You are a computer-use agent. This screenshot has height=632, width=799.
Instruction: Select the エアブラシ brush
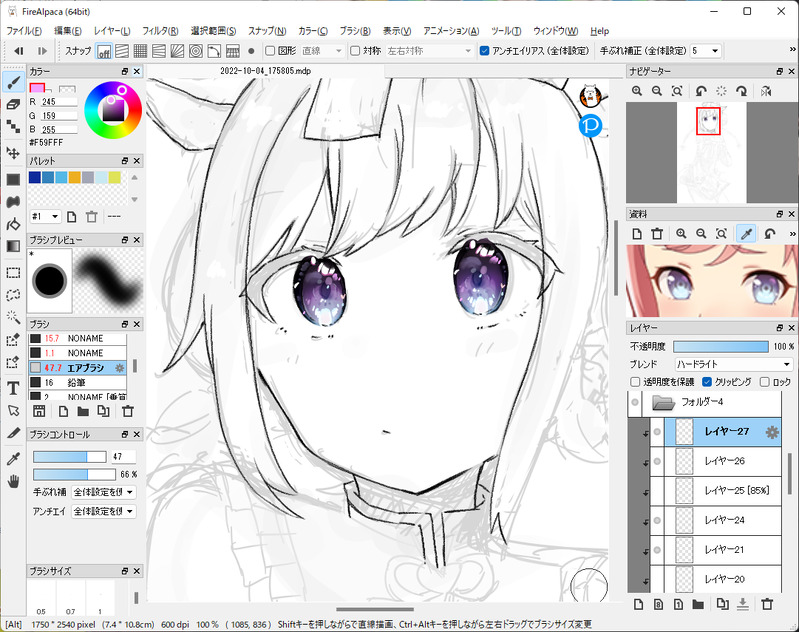77,367
